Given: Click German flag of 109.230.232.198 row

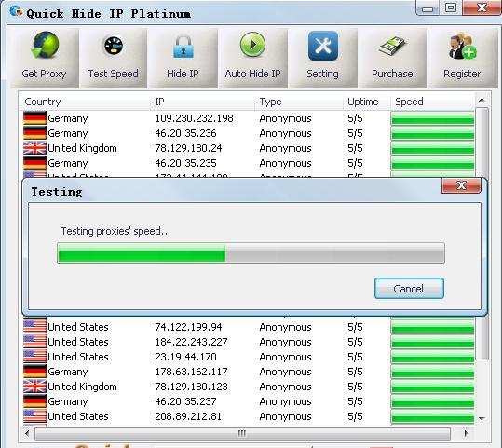Looking at the screenshot, I should click(x=34, y=118).
